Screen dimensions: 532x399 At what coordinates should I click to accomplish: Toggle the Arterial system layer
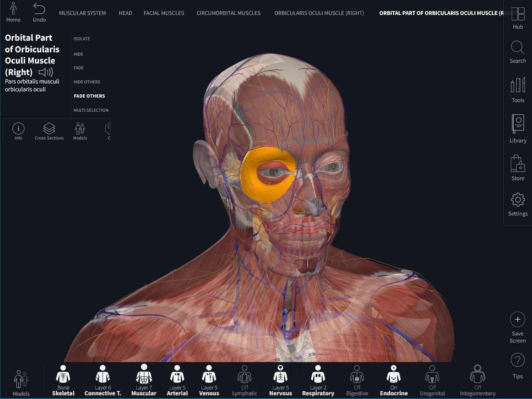point(177,380)
